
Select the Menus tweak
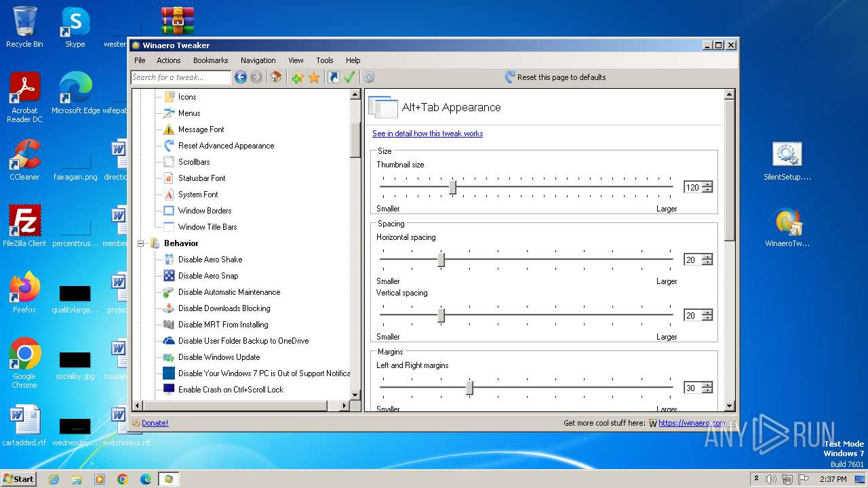tap(189, 113)
